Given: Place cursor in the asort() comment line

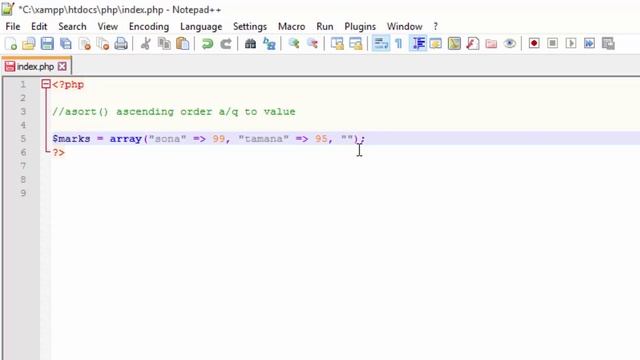Looking at the screenshot, I should click(x=174, y=112).
